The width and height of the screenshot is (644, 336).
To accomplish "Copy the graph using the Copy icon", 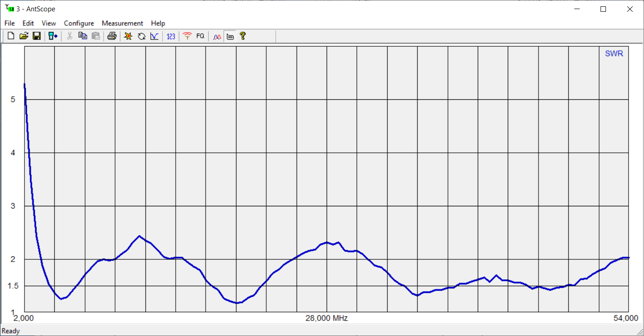I will (82, 36).
